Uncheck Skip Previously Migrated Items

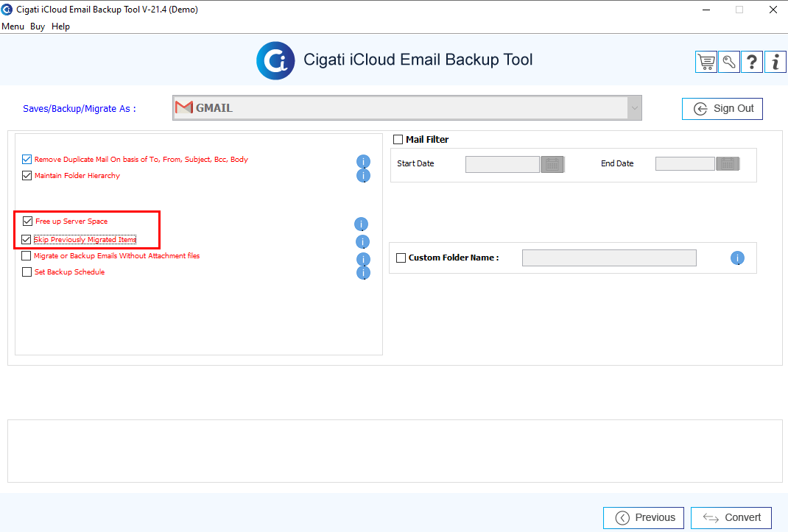pos(26,240)
